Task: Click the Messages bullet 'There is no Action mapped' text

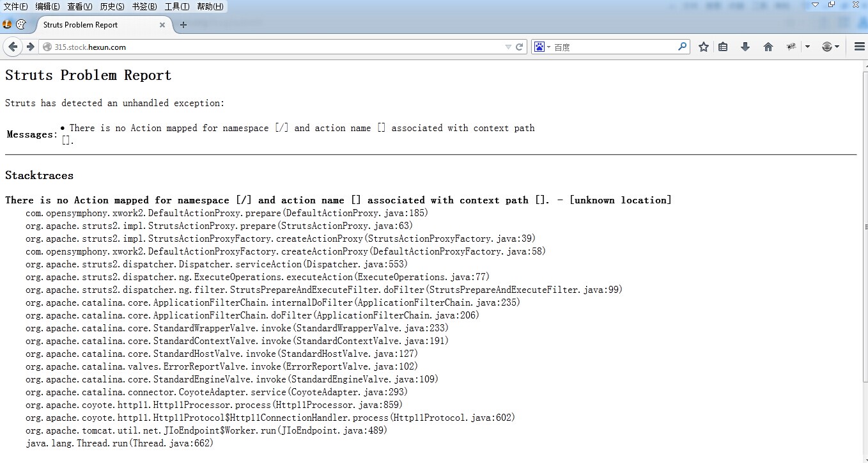Action: coord(298,134)
